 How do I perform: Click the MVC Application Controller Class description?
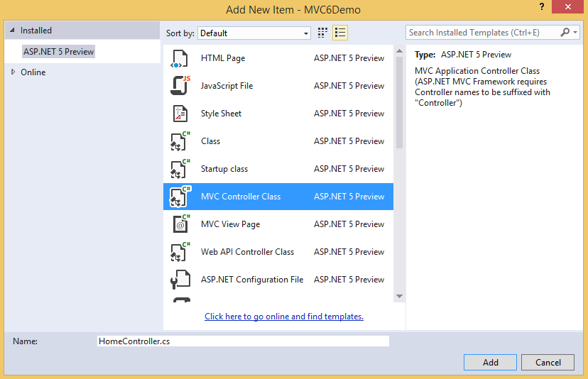482,87
